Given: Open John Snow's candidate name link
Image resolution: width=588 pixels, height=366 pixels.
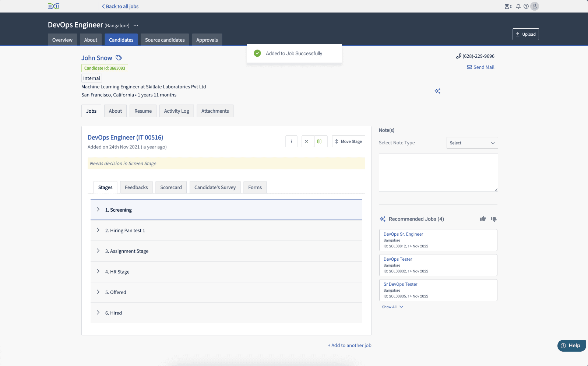Looking at the screenshot, I should point(97,58).
